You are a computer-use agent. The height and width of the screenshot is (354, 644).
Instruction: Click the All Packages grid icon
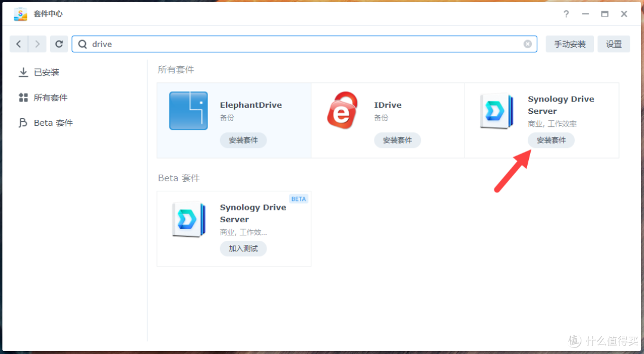(x=23, y=98)
